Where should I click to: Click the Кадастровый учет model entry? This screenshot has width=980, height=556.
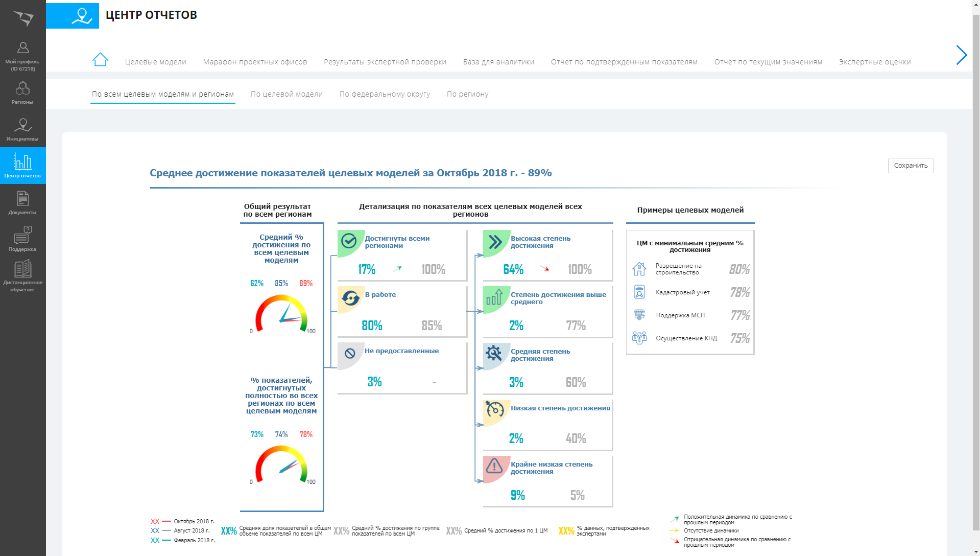coord(682,292)
